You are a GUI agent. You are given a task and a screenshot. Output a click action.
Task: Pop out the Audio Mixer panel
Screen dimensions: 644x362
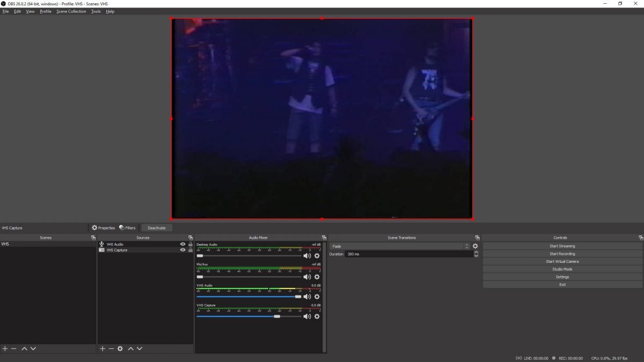(324, 237)
